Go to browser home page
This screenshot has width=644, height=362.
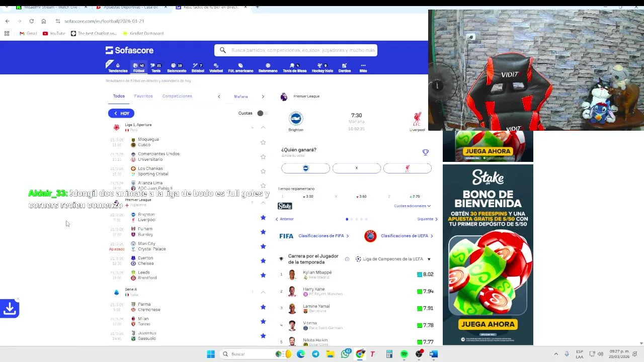(x=44, y=21)
